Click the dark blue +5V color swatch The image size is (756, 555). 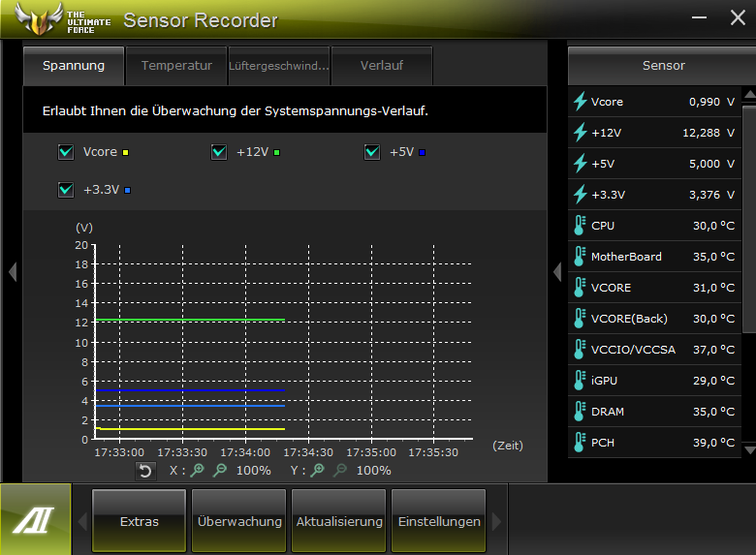(x=423, y=153)
